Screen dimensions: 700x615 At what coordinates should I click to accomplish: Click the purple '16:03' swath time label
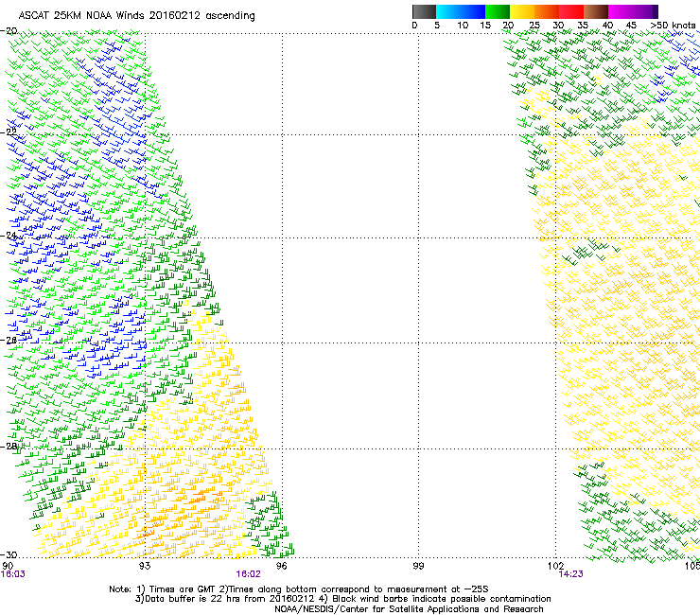click(x=13, y=574)
